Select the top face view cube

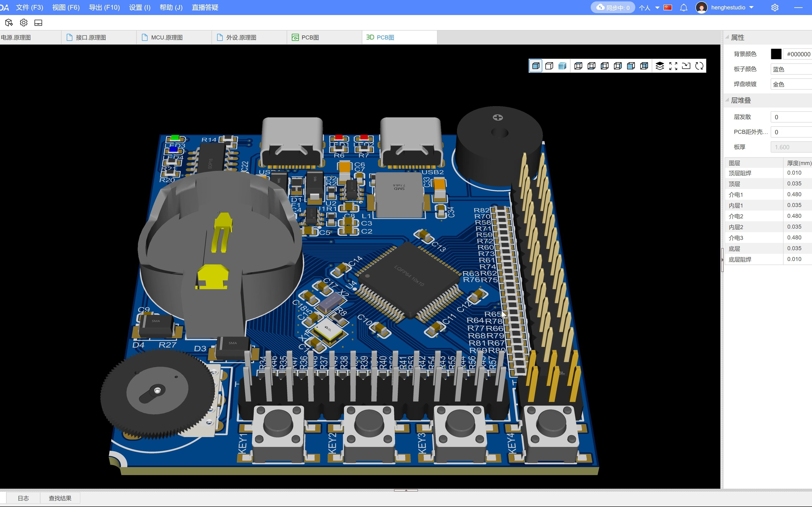[578, 66]
